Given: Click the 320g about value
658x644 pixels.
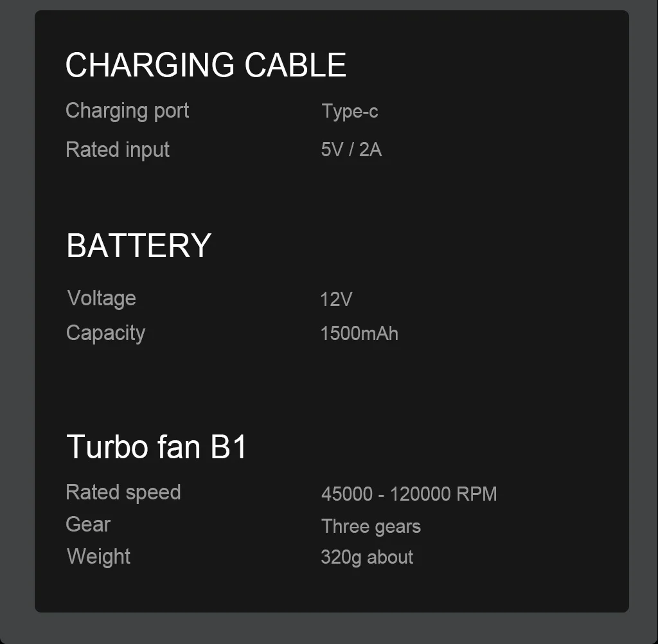Looking at the screenshot, I should coord(367,557).
